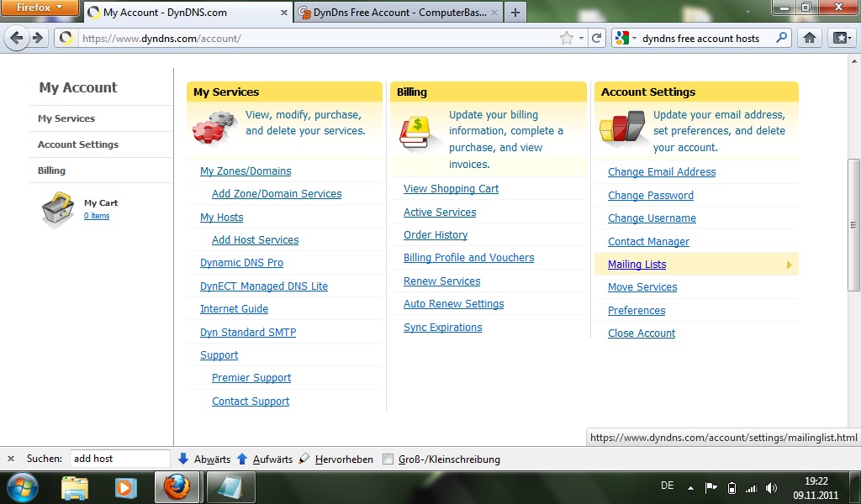Open the Sync Expirations link
This screenshot has width=861, height=504.
click(442, 328)
